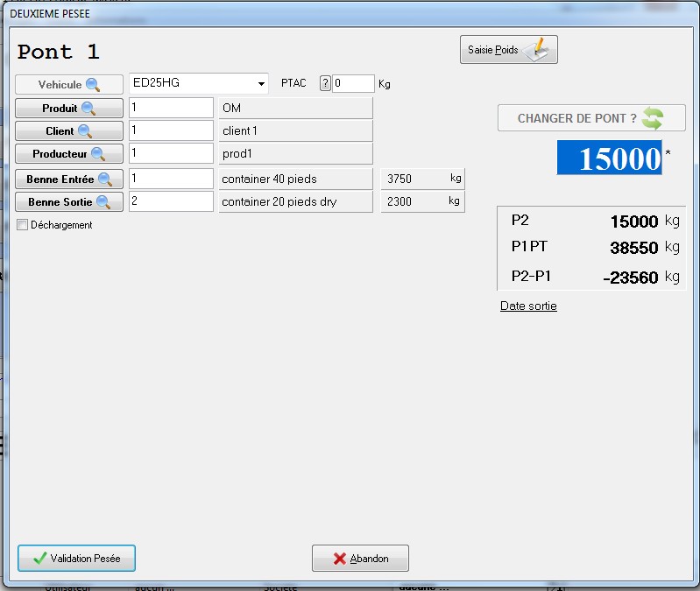Viewport: 700px width, 591px height.
Task: Cancel weighing with Abandon button
Action: point(360,559)
